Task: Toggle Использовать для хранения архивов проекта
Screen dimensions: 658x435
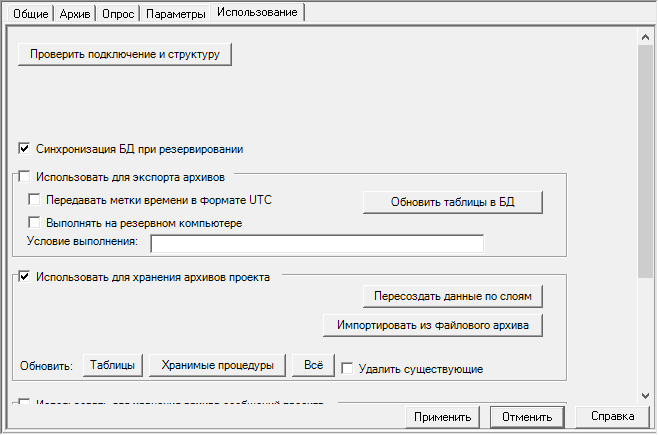Action: (24, 276)
